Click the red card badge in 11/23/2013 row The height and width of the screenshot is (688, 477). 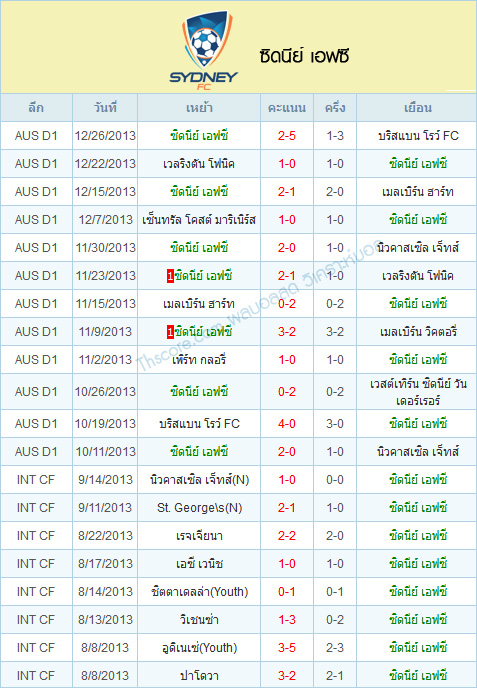pyautogui.click(x=170, y=276)
